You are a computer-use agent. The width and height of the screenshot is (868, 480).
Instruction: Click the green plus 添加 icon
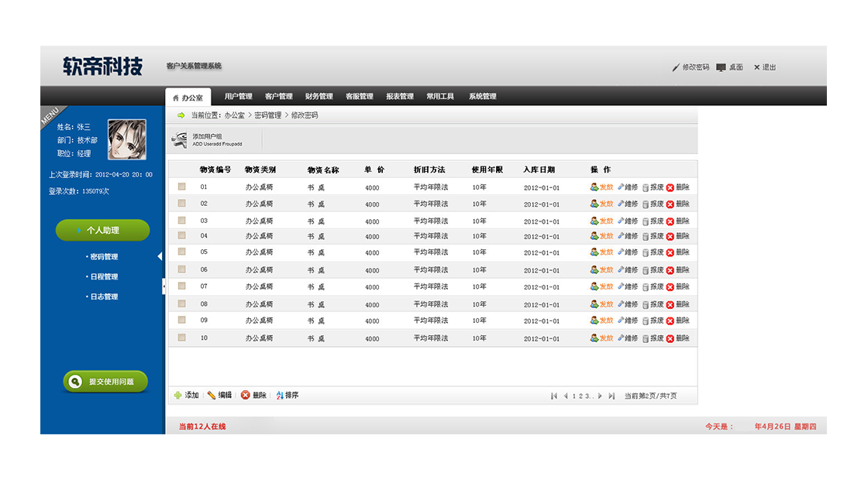pyautogui.click(x=177, y=396)
